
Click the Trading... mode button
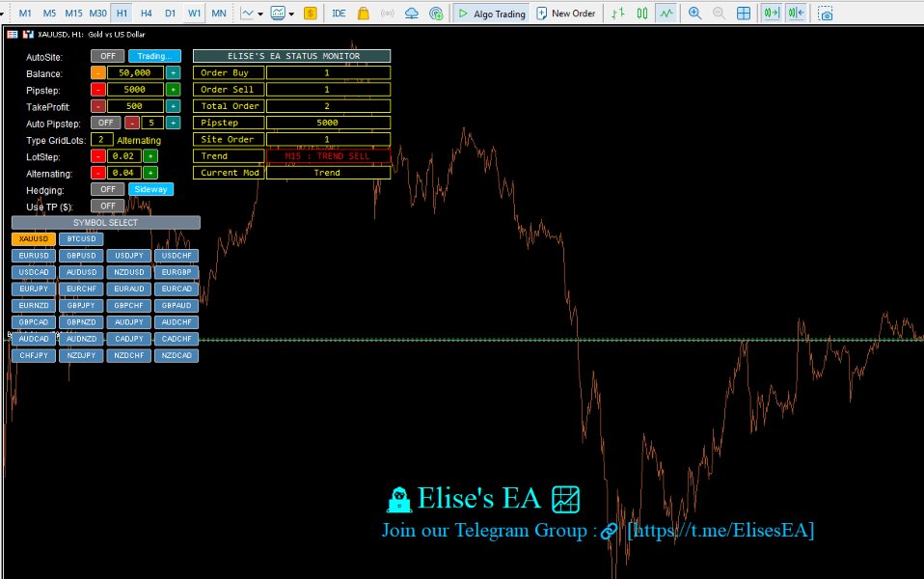tap(154, 56)
